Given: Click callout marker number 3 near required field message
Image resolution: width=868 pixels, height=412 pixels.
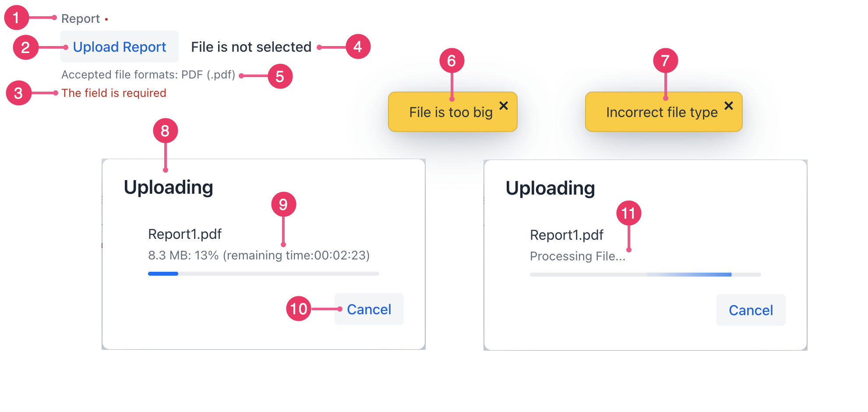Looking at the screenshot, I should tap(18, 93).
